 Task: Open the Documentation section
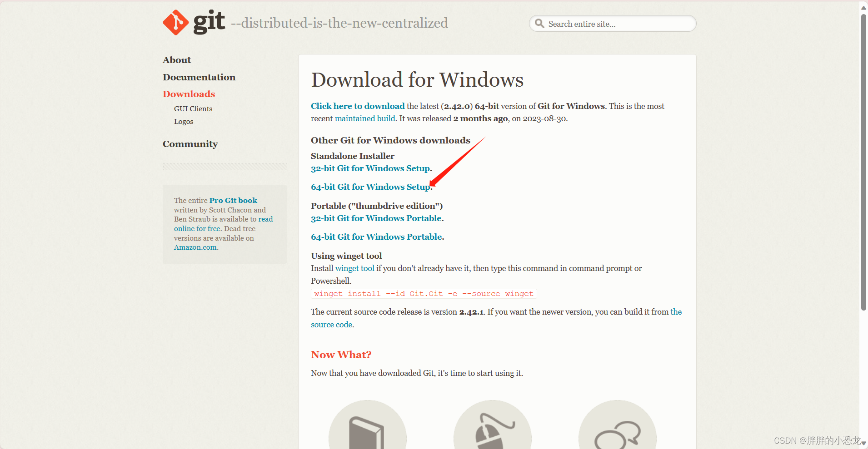coord(199,77)
